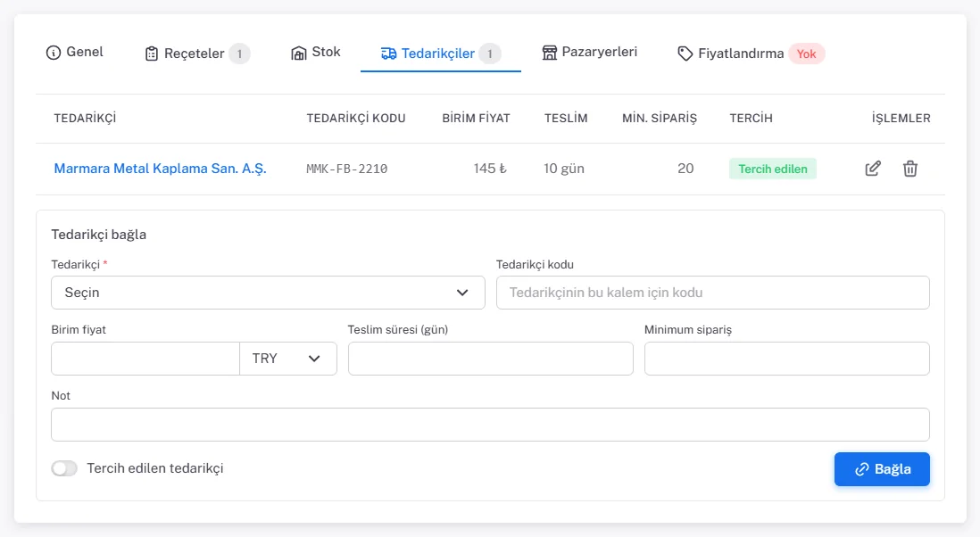Focus the Tedarikçi kodu input field

pyautogui.click(x=712, y=293)
